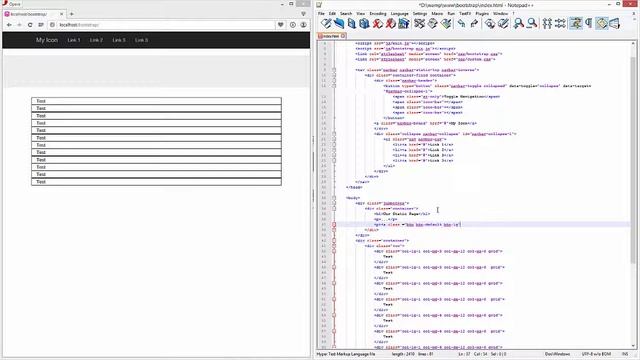
Task: Click Link 1 in the page navbar
Action: [x=74, y=40]
